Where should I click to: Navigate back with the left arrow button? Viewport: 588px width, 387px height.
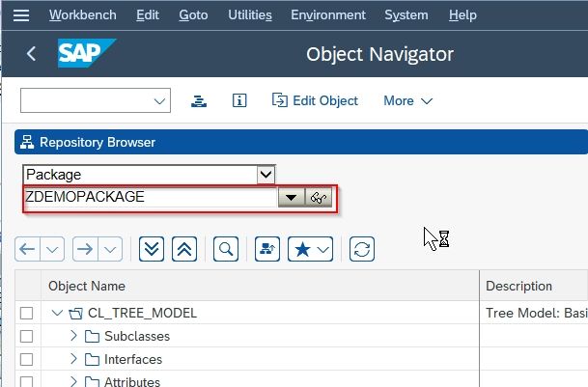[27, 249]
